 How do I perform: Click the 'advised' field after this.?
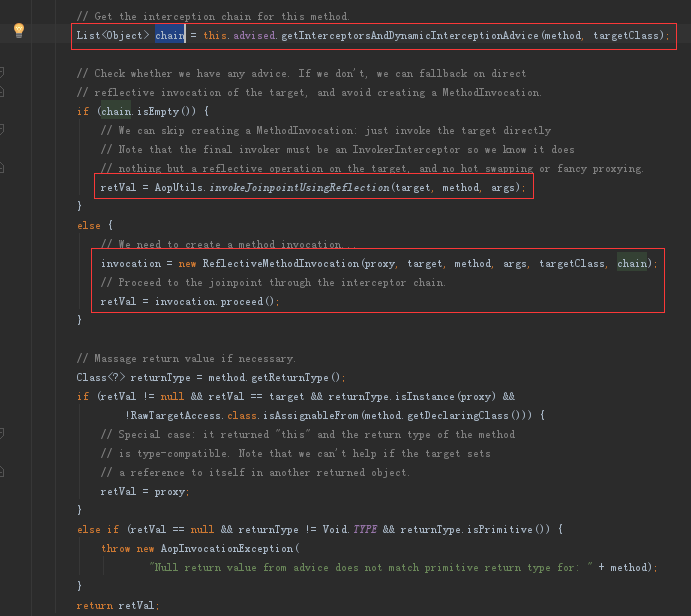pyautogui.click(x=254, y=35)
